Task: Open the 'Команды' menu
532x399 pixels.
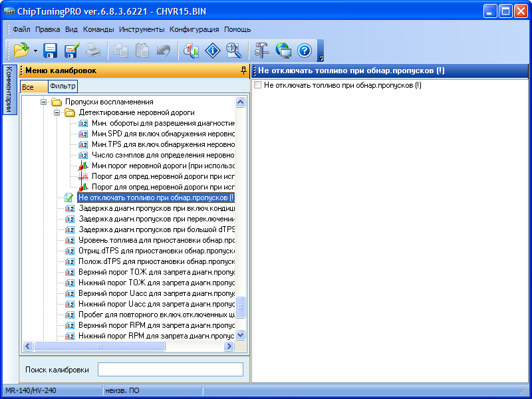Action: click(x=98, y=29)
